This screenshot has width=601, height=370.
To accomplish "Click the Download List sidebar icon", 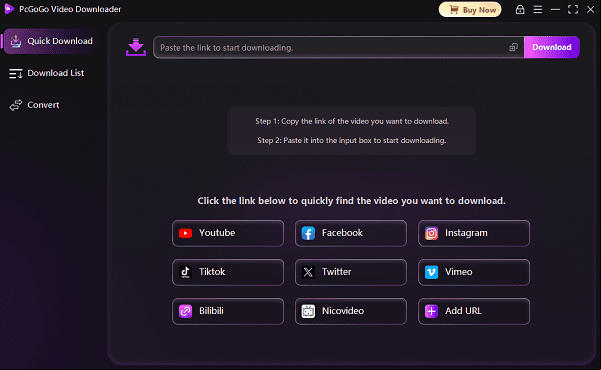I will click(x=16, y=73).
